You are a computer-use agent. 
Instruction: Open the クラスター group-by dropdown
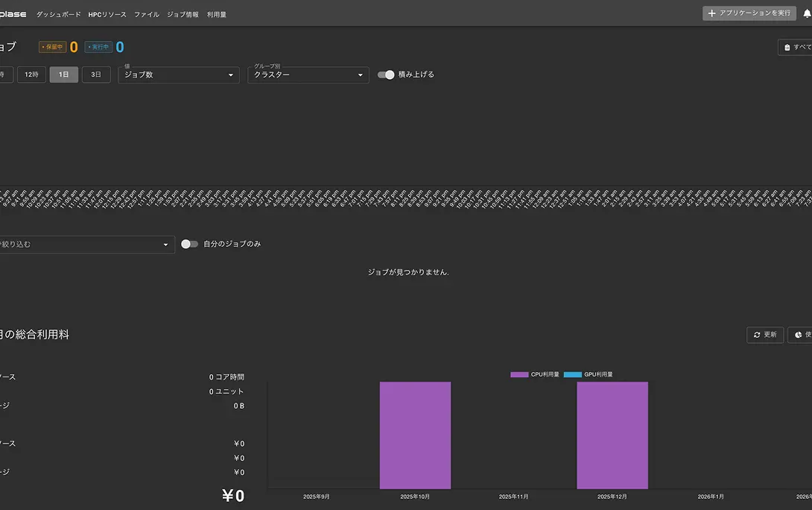coord(308,75)
